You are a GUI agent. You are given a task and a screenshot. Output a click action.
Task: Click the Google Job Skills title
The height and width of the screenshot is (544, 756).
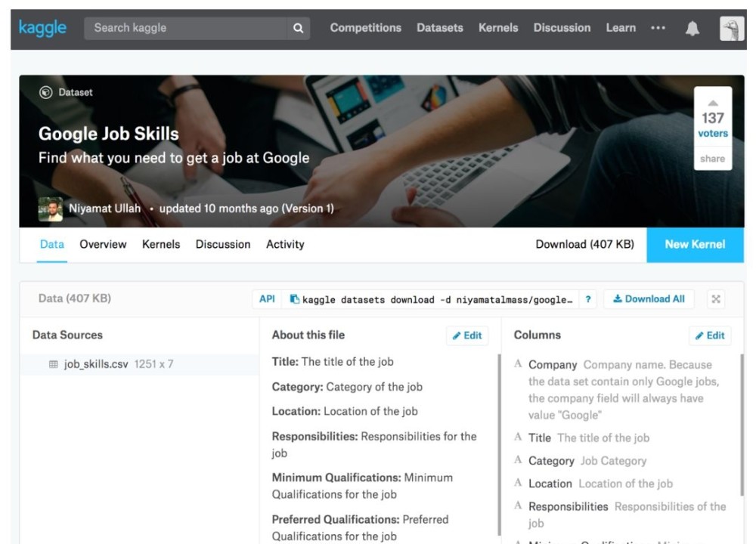108,134
